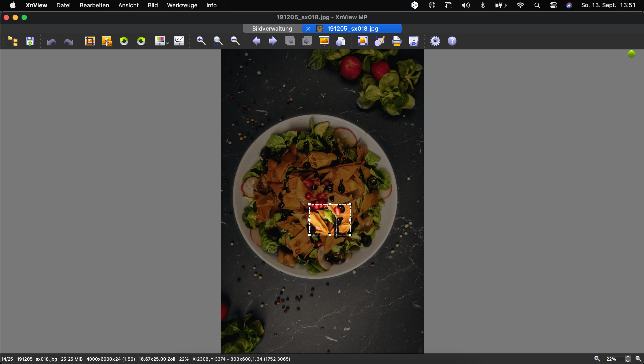Toggle Bluetooth on/off in menu bar

coord(483,5)
